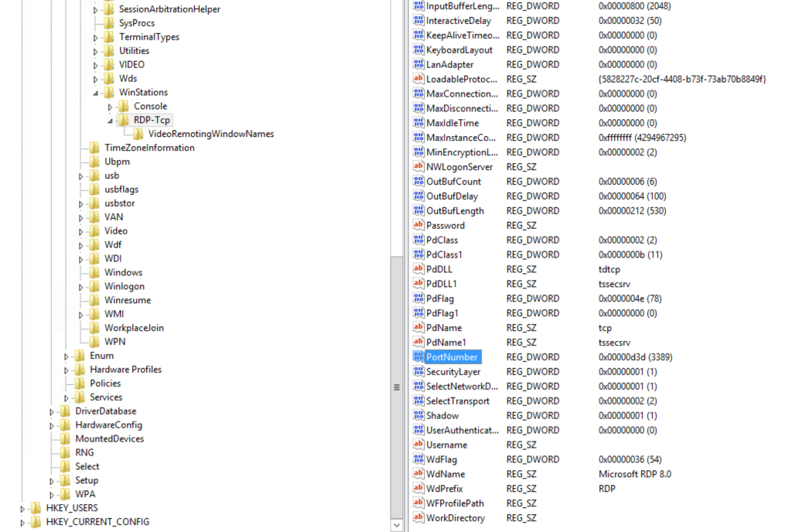Select the RDP-Tcp folder icon
The width and height of the screenshot is (792, 532).
pyautogui.click(x=123, y=120)
